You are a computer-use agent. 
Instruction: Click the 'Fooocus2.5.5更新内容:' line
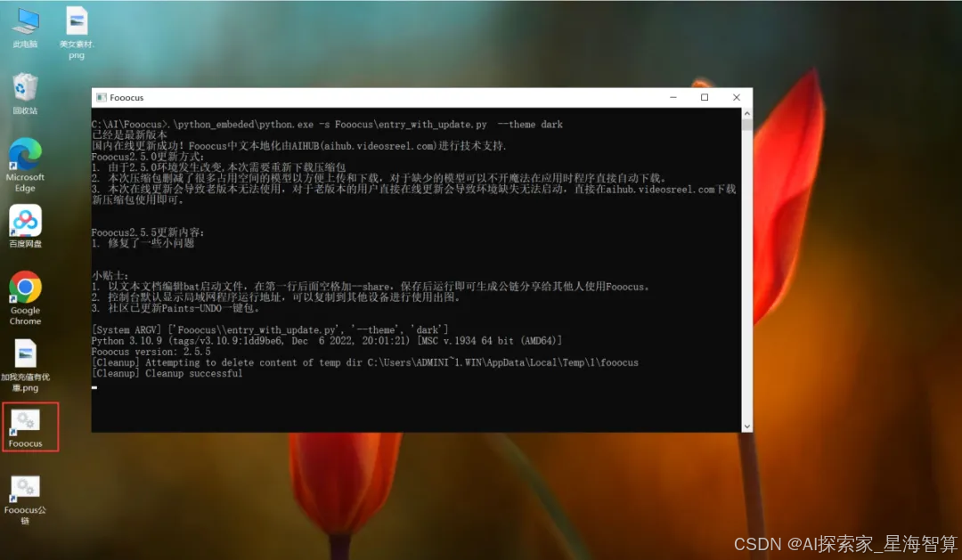click(148, 231)
